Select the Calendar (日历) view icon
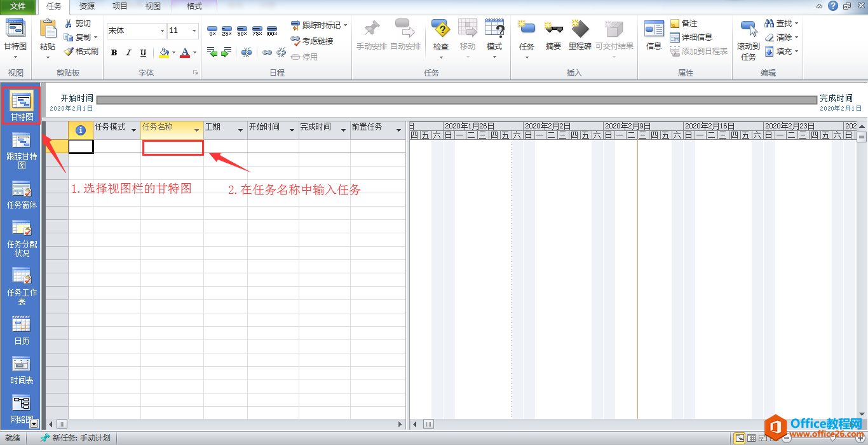 (22, 329)
